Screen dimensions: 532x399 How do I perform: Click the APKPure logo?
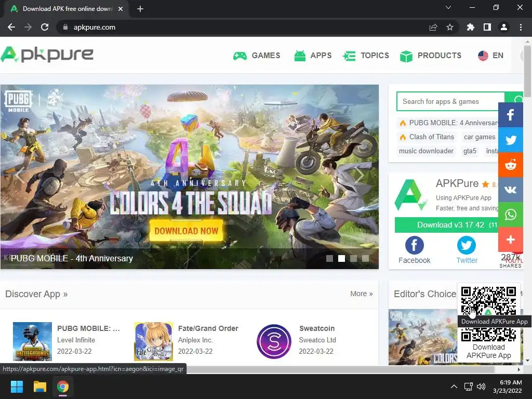coord(47,55)
